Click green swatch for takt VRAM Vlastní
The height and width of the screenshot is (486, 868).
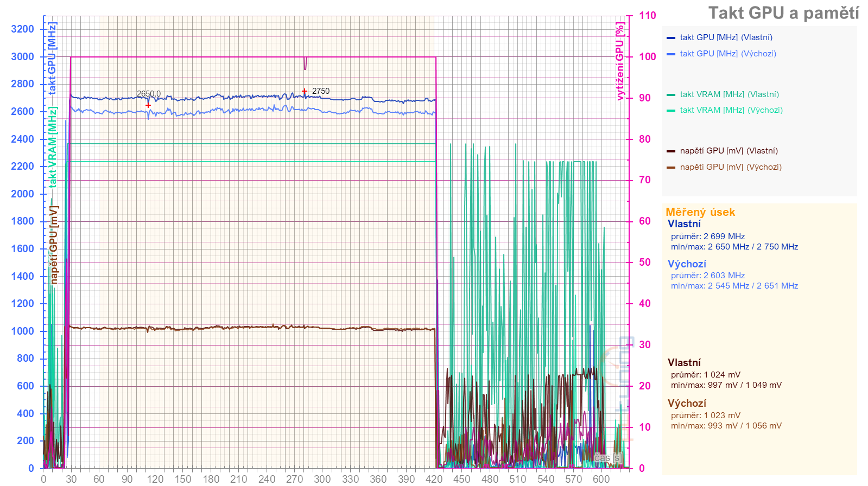click(x=671, y=95)
